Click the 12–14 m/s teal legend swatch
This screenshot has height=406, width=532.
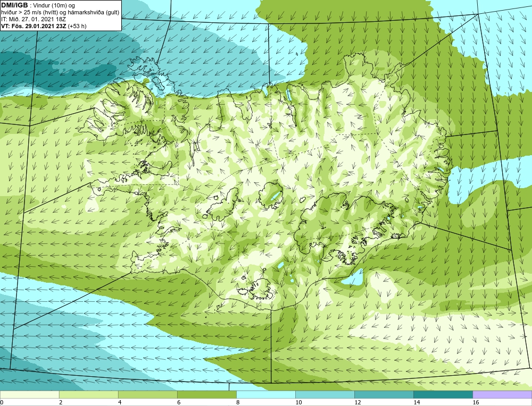[x=384, y=394]
